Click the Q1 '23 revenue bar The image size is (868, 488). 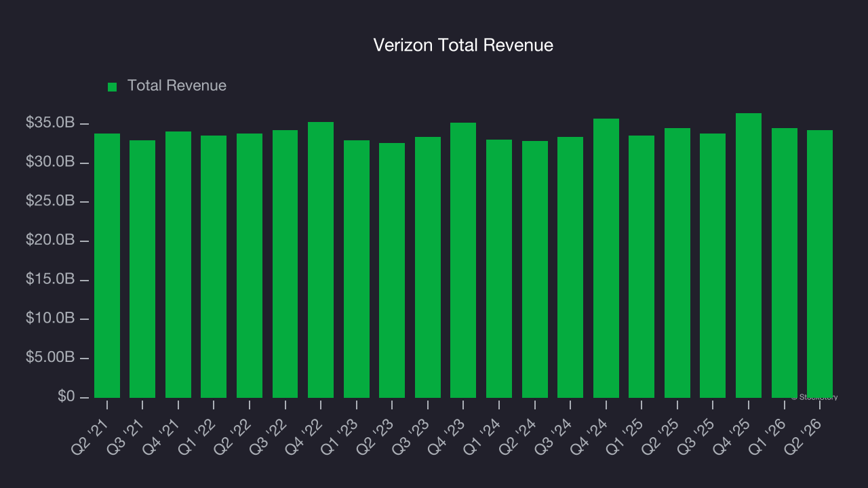click(x=357, y=269)
